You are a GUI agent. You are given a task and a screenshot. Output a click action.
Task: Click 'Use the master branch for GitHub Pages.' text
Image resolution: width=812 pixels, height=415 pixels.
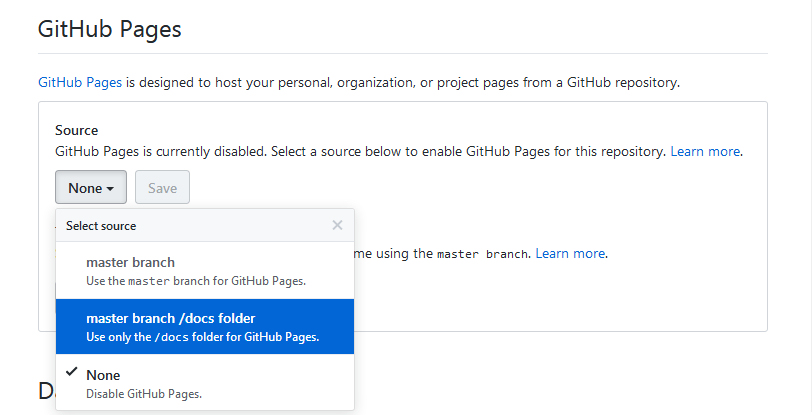pyautogui.click(x=196, y=281)
